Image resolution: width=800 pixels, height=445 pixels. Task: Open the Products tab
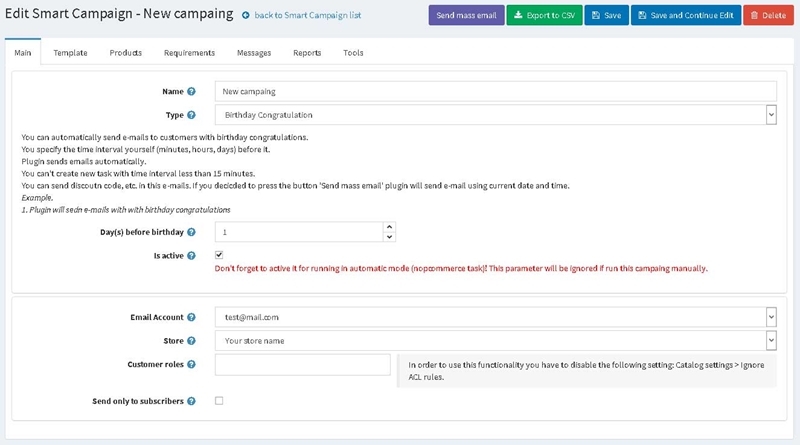coord(126,53)
